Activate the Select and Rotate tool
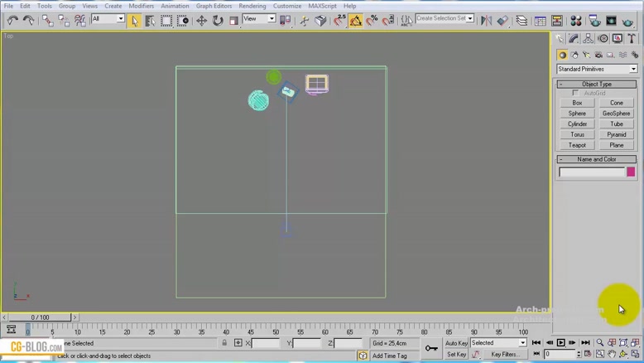 tap(218, 20)
